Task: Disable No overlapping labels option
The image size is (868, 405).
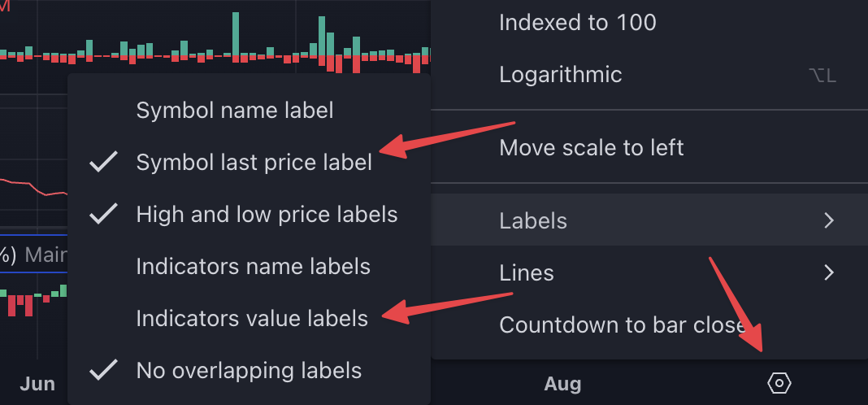Action: coord(250,371)
